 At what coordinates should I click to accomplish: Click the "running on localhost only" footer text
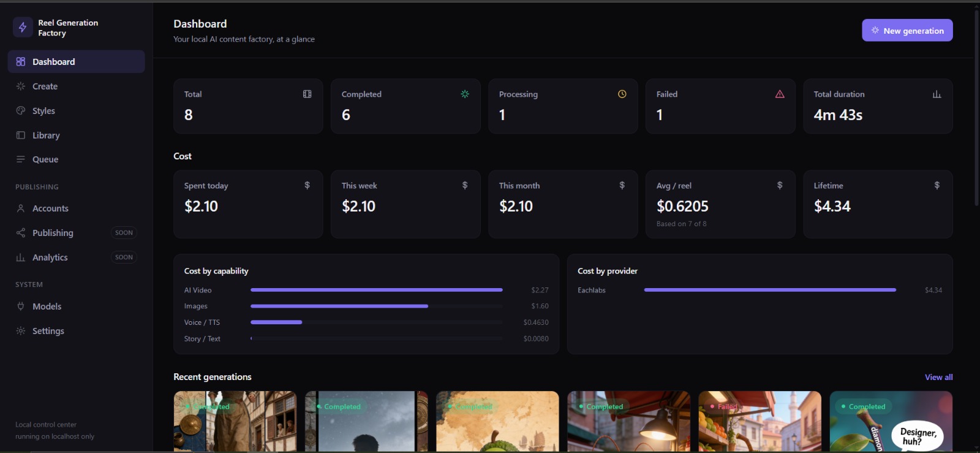tap(55, 436)
